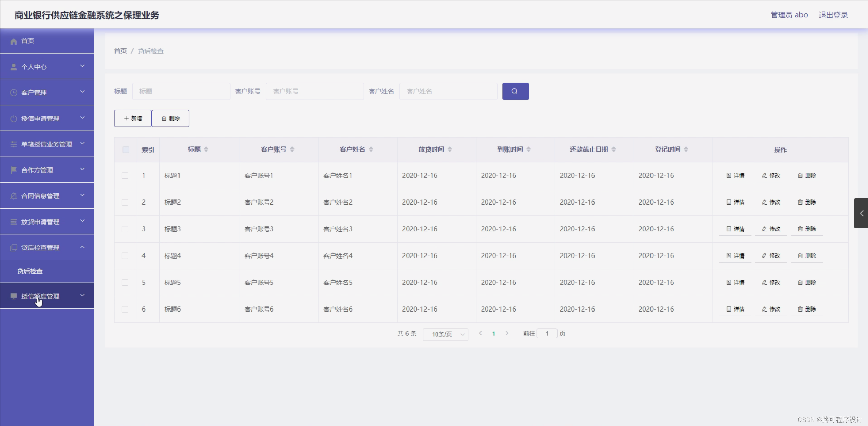The height and width of the screenshot is (426, 868).
Task: Check the select-all checkbox in table header
Action: (x=125, y=149)
